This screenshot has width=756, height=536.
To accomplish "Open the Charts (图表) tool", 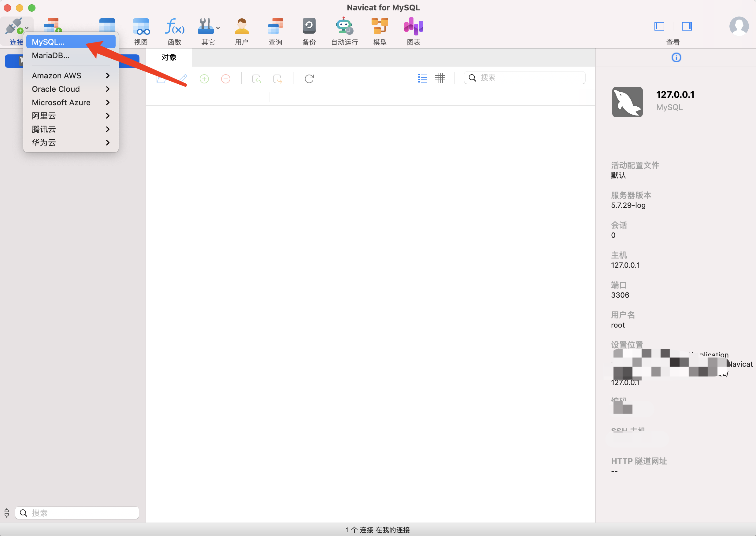I will (x=413, y=27).
